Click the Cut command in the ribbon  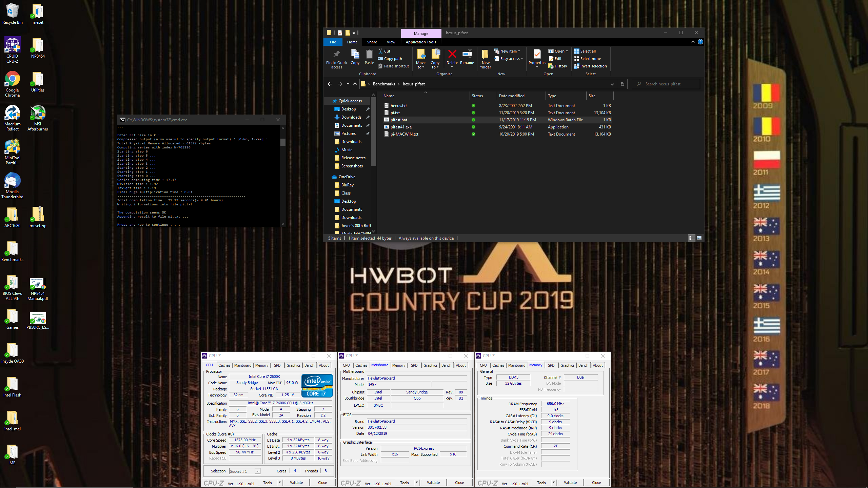pyautogui.click(x=384, y=51)
